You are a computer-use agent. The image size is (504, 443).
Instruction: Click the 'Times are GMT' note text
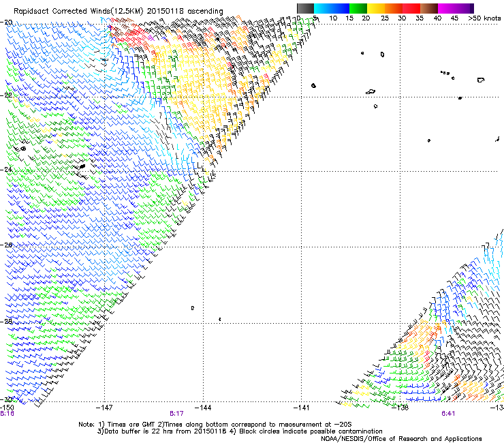click(x=131, y=425)
